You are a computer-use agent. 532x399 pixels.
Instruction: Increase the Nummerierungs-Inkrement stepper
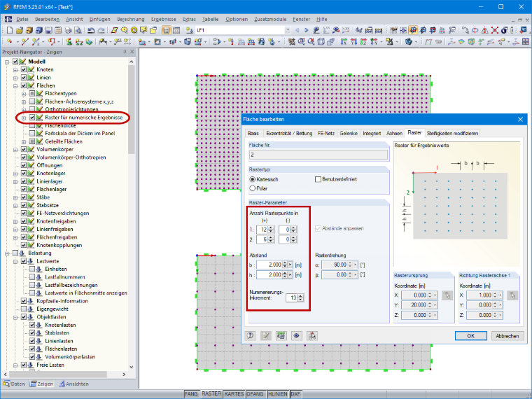pos(300,296)
